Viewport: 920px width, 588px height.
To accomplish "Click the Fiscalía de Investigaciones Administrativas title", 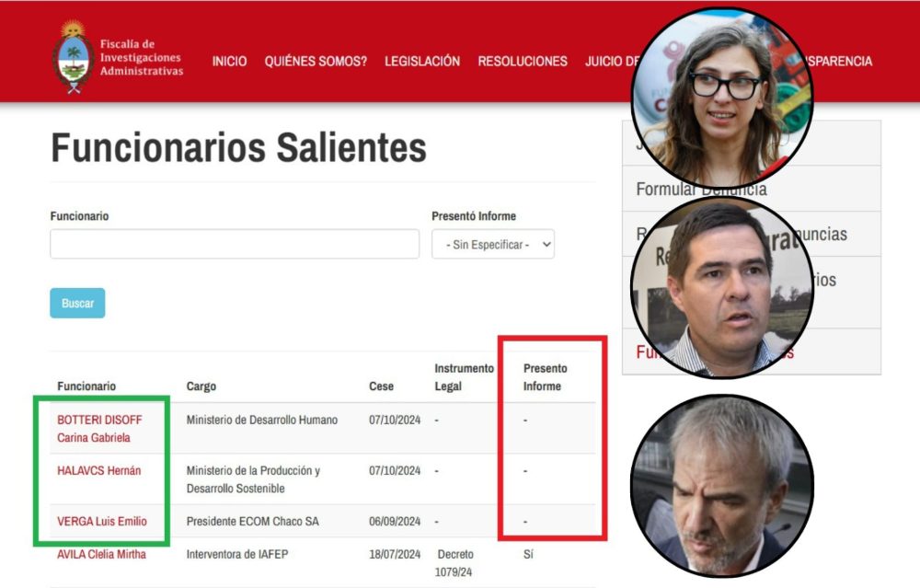I will [141, 57].
